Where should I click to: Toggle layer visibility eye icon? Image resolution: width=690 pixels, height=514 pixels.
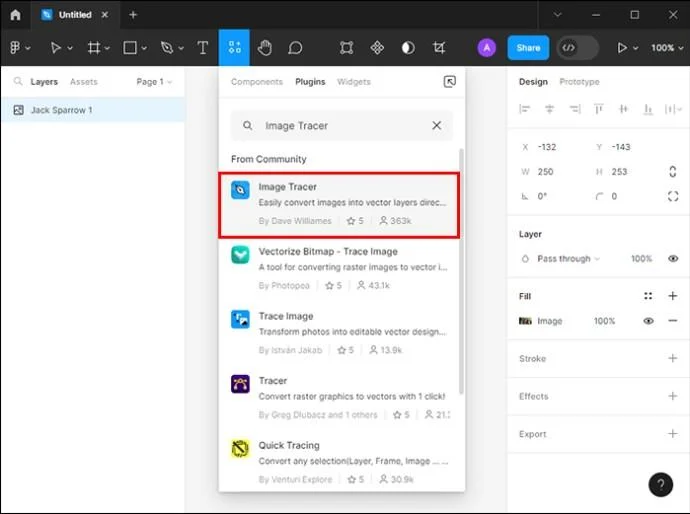click(x=673, y=258)
